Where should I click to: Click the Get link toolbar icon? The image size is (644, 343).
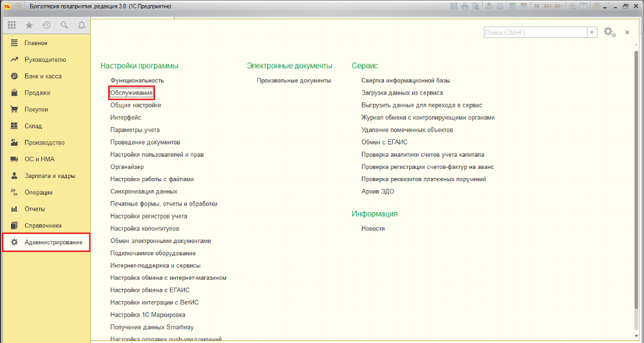pyautogui.click(x=489, y=6)
